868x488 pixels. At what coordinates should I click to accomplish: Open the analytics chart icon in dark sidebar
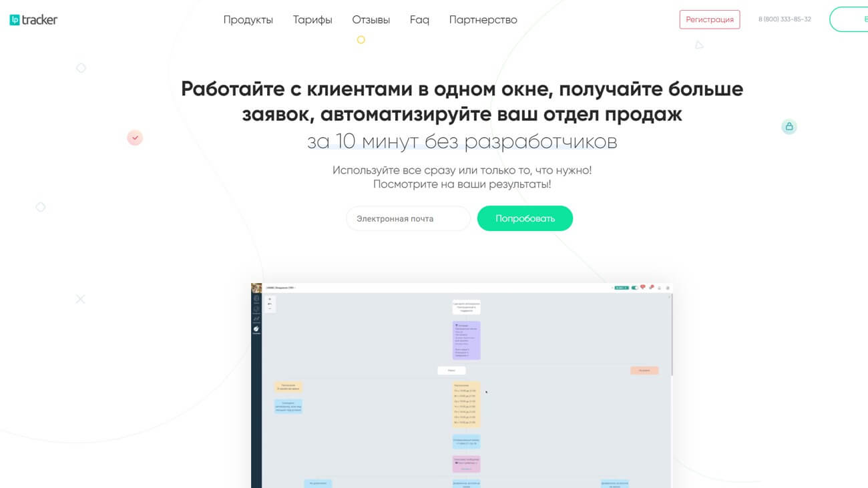(x=256, y=319)
